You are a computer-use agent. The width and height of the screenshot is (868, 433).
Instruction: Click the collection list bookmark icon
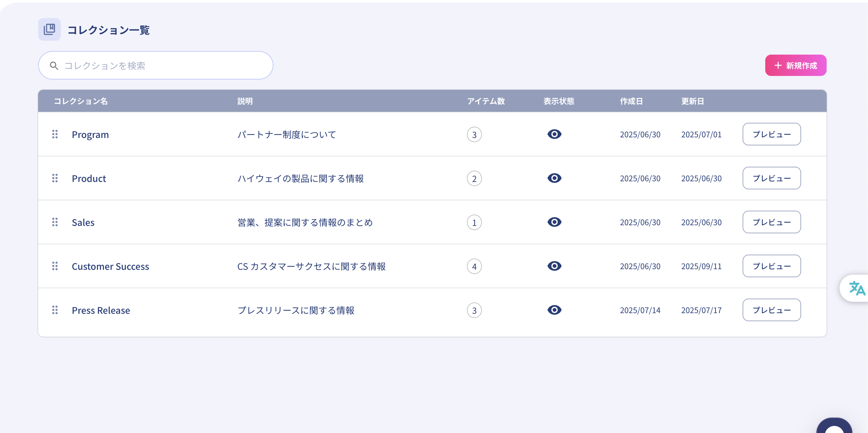coord(49,29)
